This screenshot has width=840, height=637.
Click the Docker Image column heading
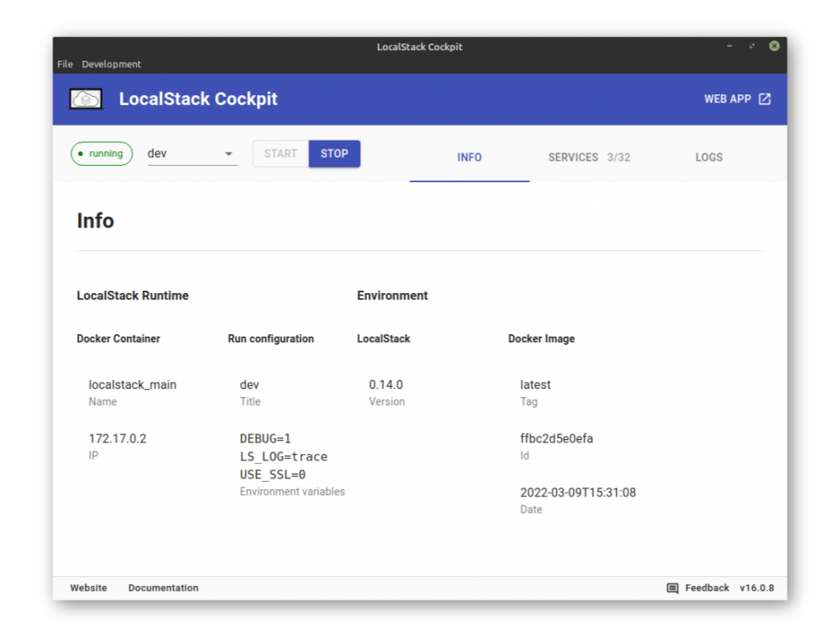click(x=541, y=339)
